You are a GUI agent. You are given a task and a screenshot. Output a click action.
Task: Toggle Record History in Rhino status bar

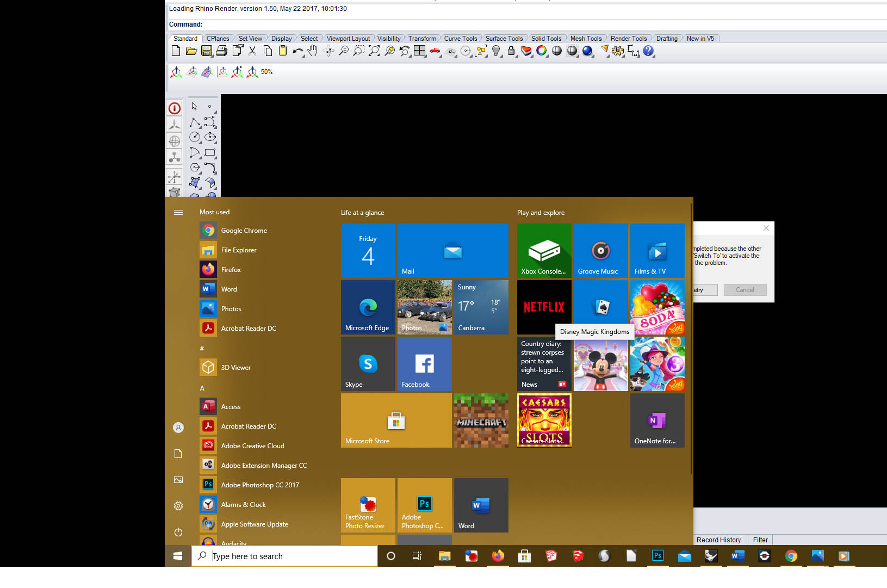tap(718, 540)
